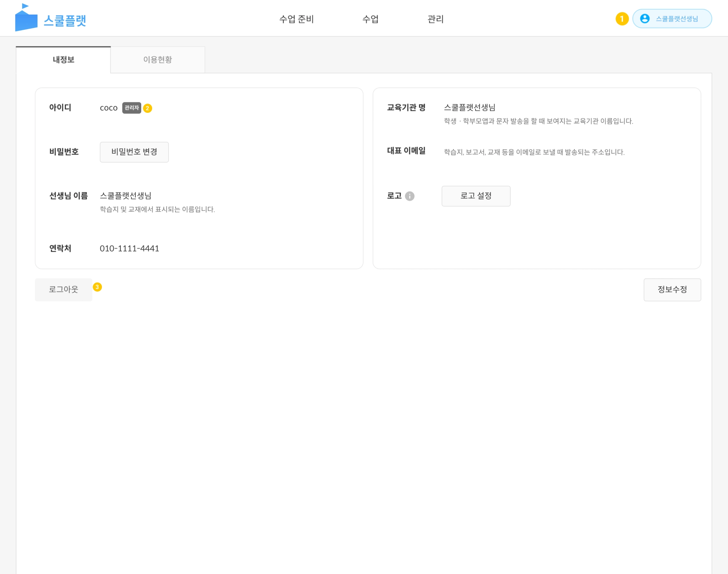Open the 관리 menu
Screen dimensions: 728x574
(435, 19)
